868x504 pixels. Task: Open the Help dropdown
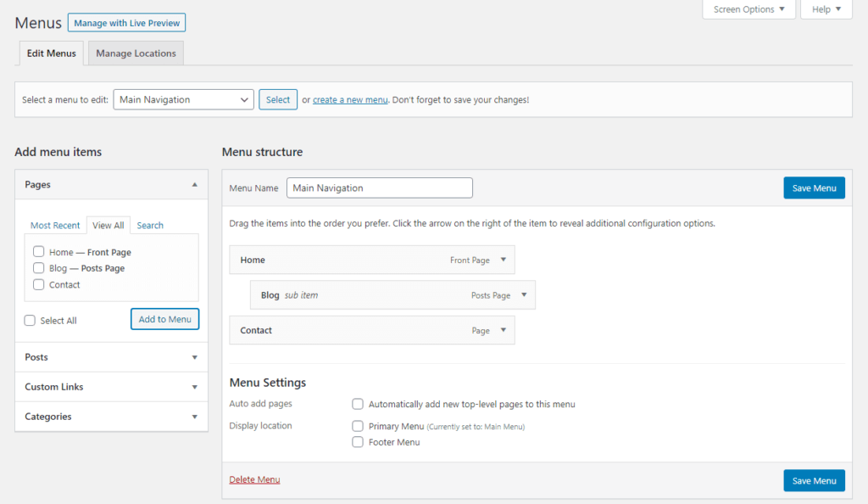[826, 9]
